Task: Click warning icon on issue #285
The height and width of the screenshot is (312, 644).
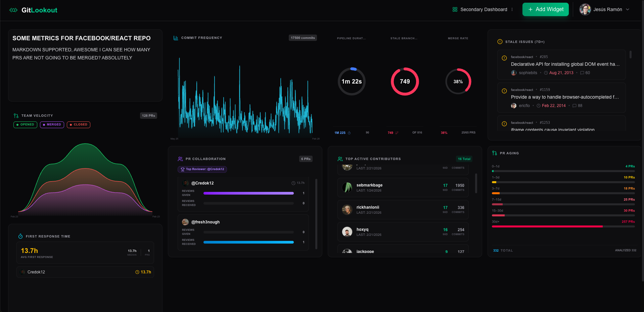Action: [x=504, y=58]
